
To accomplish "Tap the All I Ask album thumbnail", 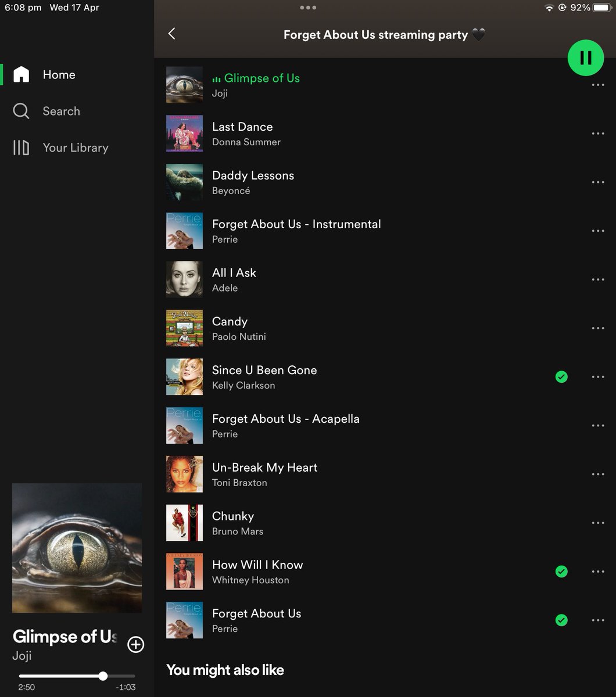I will point(184,279).
